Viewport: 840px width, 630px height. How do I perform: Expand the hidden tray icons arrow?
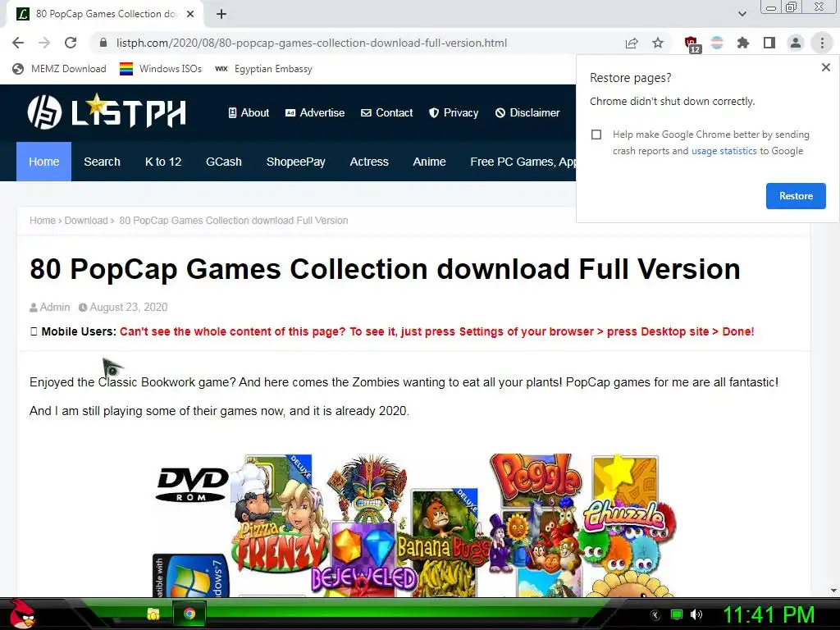pos(655,615)
